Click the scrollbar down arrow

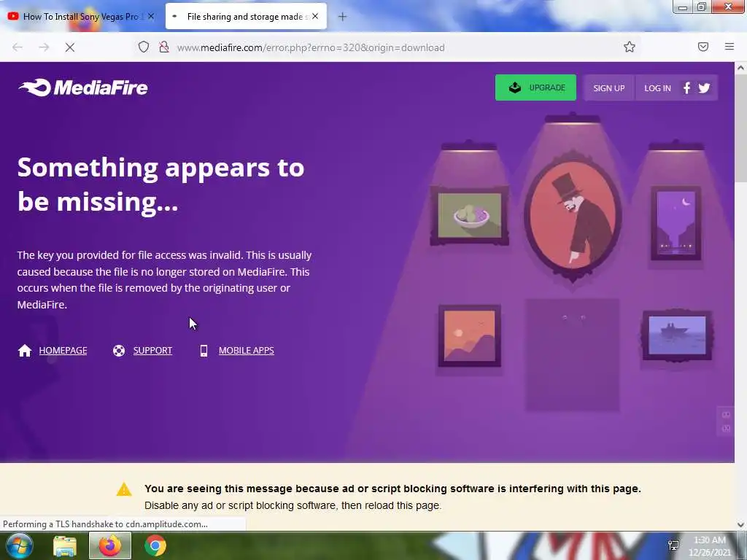click(741, 525)
